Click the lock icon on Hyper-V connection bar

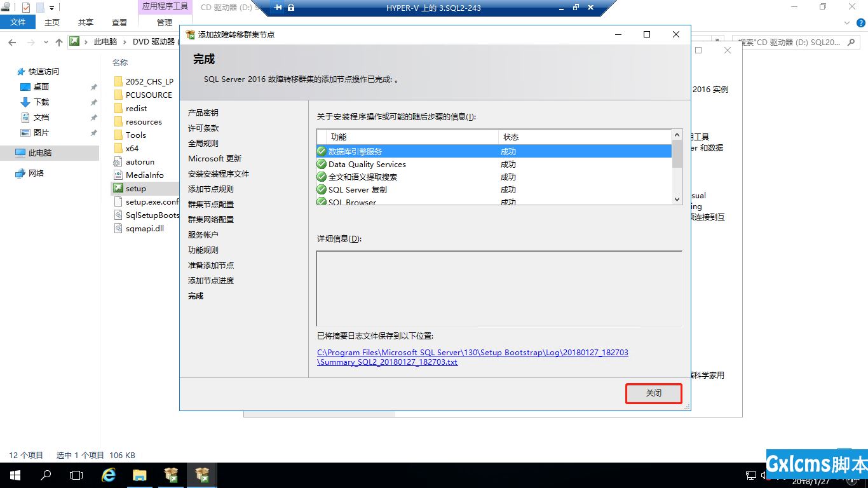coord(291,8)
